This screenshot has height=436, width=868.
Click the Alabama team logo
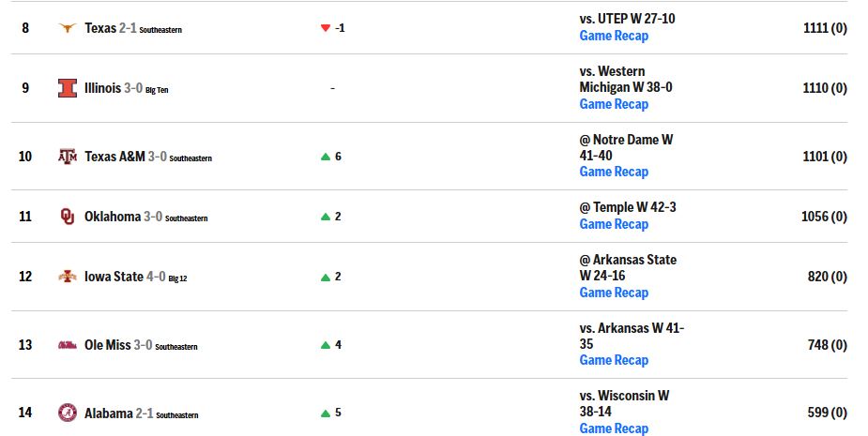pyautogui.click(x=68, y=413)
